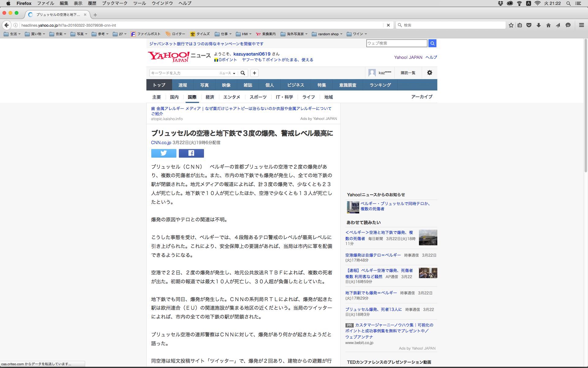The width and height of the screenshot is (588, 368).
Task: Select the 速報 navigation tab
Action: pyautogui.click(x=183, y=85)
